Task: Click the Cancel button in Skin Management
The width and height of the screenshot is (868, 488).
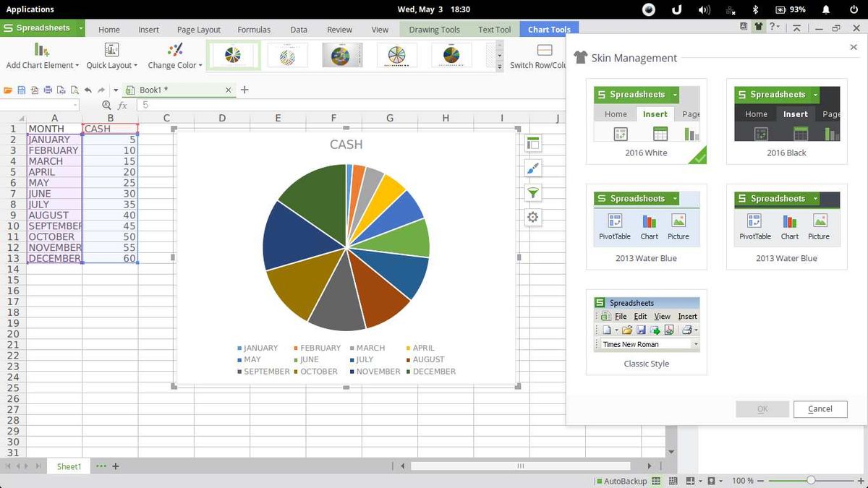Action: pyautogui.click(x=820, y=408)
